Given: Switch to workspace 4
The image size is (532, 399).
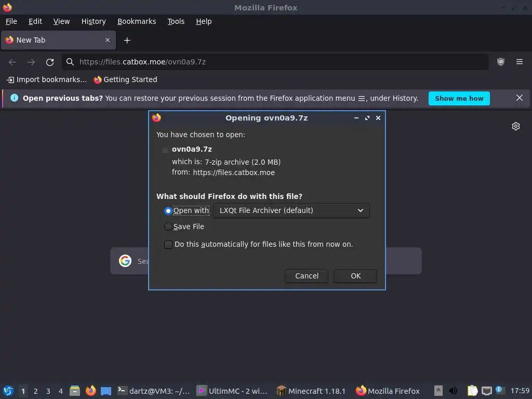Looking at the screenshot, I should tap(61, 391).
